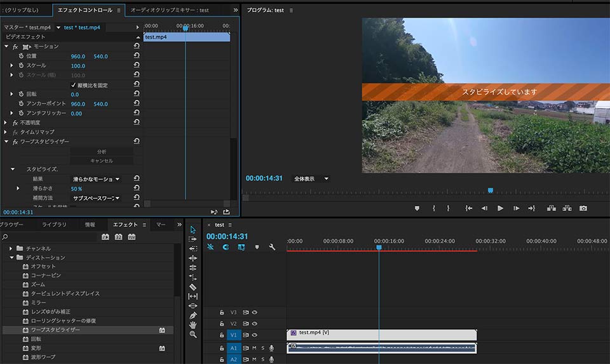
Task: Open timeline display settings wrench
Action: [272, 247]
